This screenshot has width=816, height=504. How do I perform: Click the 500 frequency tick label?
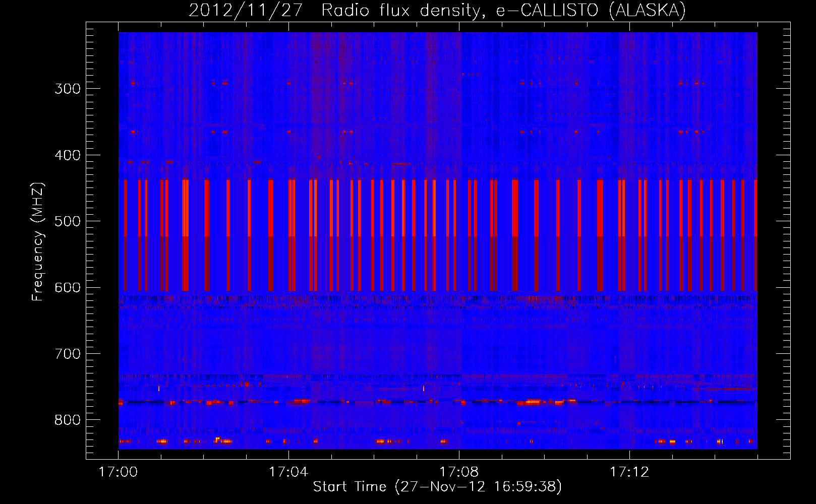click(68, 221)
